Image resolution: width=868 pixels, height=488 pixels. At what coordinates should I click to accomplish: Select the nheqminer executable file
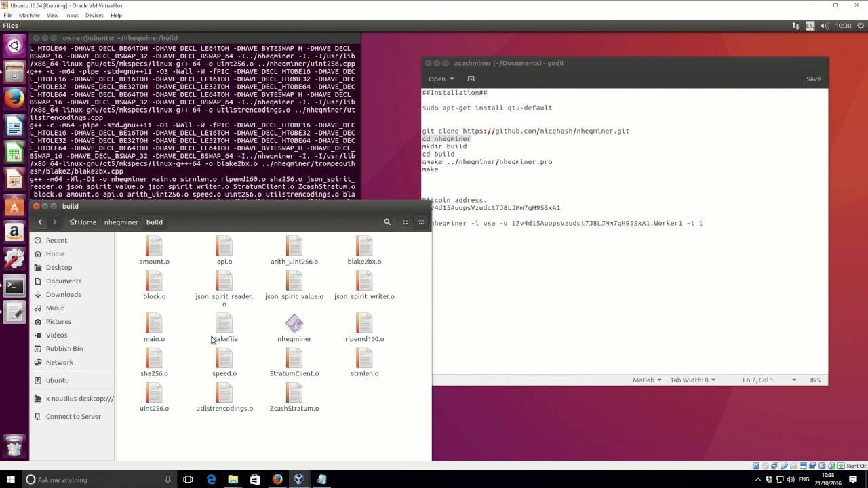point(294,328)
